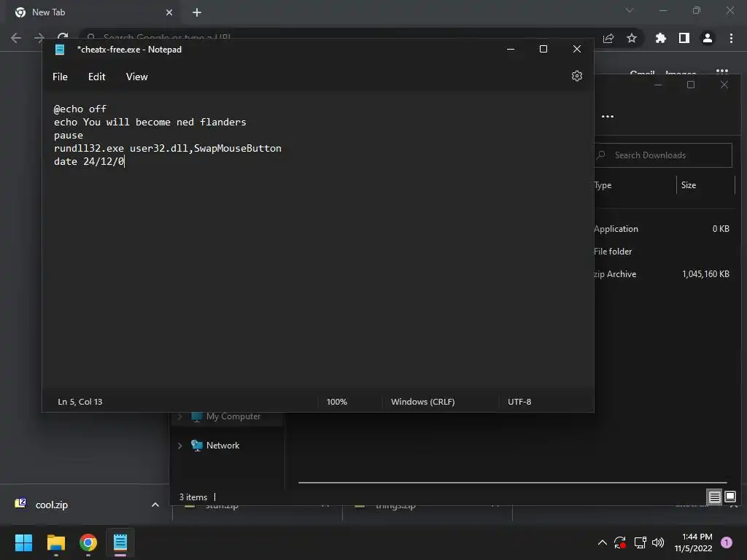Screen dimensions: 747x560
Task: Switch File Explorer to details view
Action: tap(715, 497)
